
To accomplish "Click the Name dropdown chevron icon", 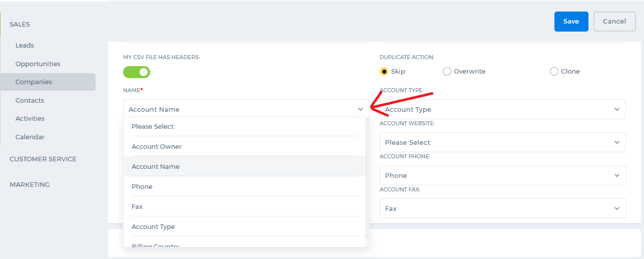I will click(x=360, y=109).
